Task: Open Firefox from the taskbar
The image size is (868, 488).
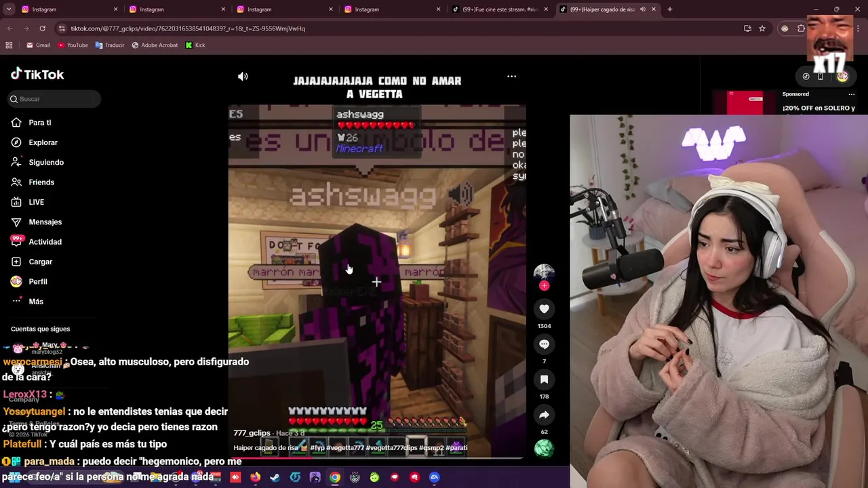Action: (x=255, y=477)
